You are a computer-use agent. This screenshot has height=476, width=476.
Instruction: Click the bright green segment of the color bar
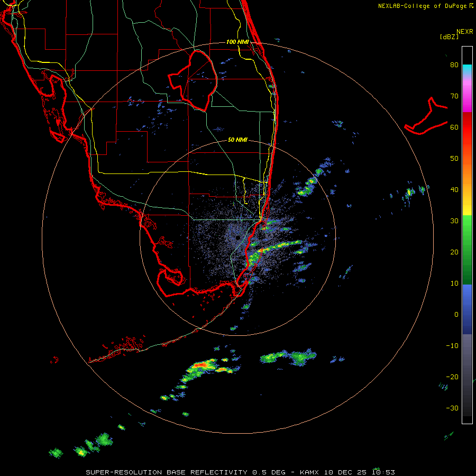467,226
